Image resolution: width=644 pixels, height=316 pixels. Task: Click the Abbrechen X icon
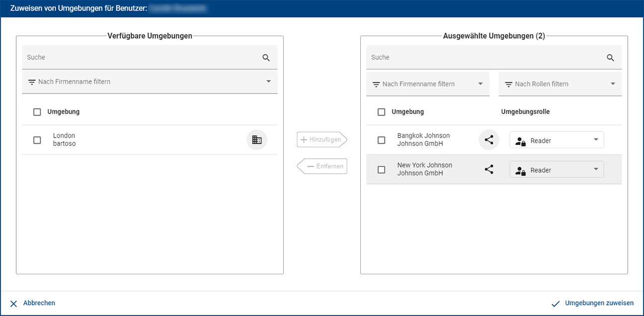click(x=14, y=303)
